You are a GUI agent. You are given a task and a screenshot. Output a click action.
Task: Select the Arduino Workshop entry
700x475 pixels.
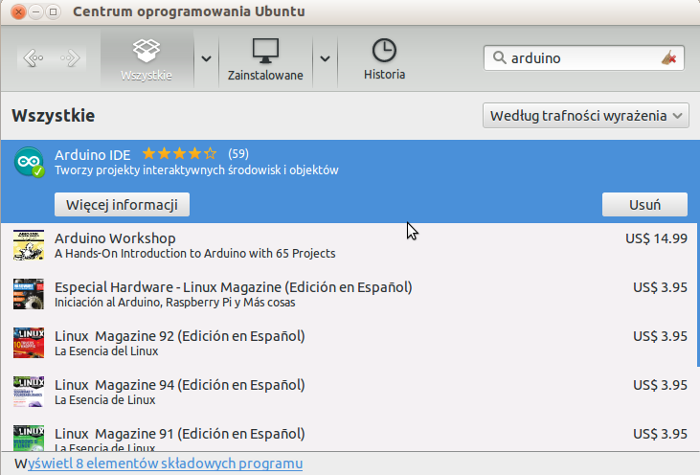point(349,245)
